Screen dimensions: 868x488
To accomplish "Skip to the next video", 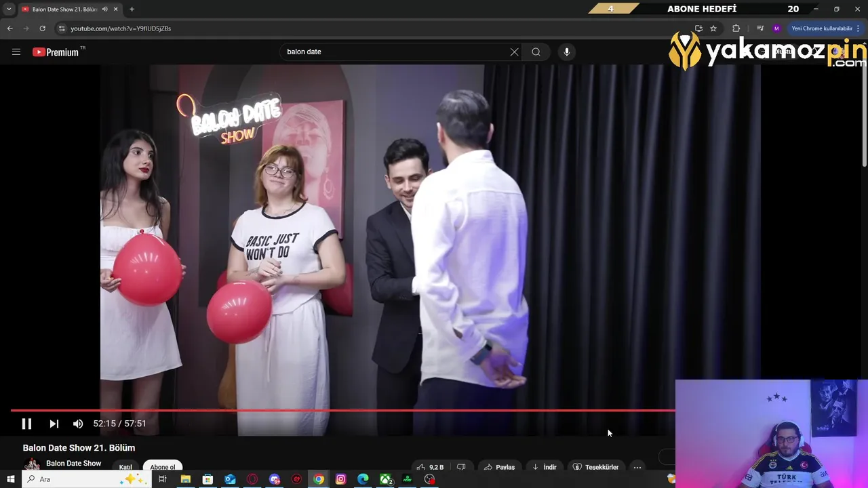I will click(x=54, y=424).
